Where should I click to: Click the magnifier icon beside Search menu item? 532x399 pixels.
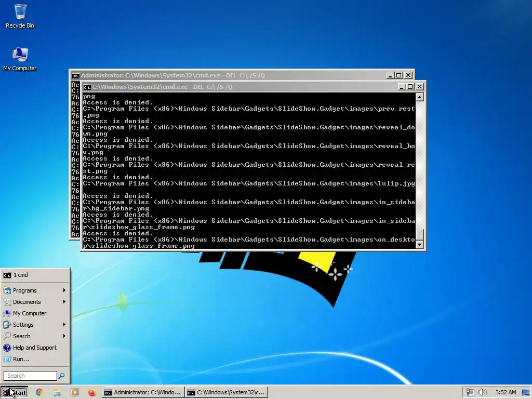(x=7, y=336)
